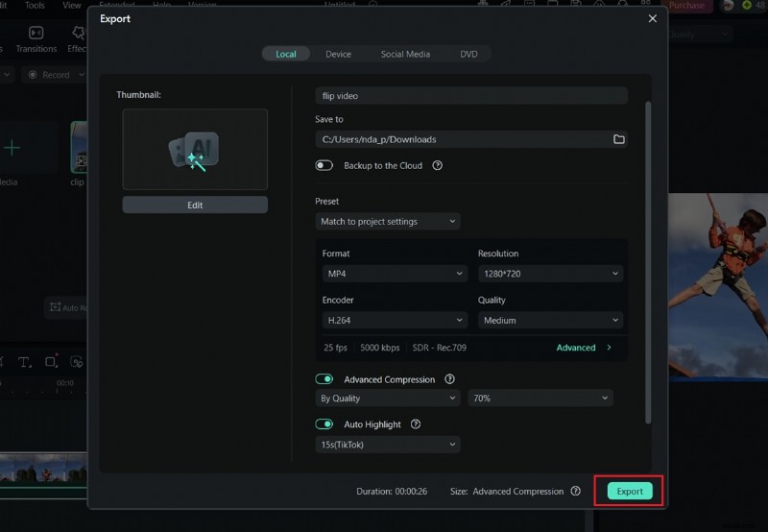Click the folder icon to browse save location
This screenshot has width=768, height=532.
click(619, 139)
